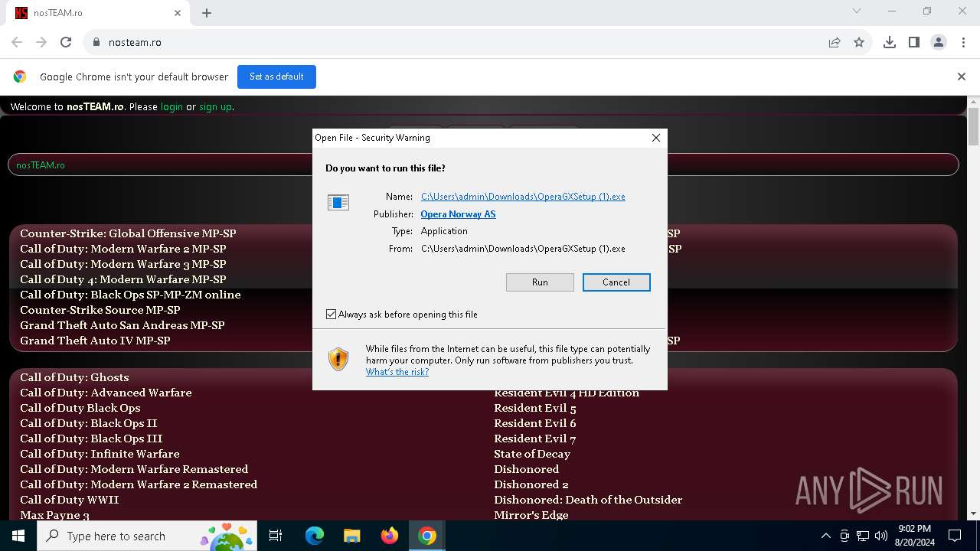Open taskbar clock and date
This screenshot has width=980, height=551.
pos(915,536)
